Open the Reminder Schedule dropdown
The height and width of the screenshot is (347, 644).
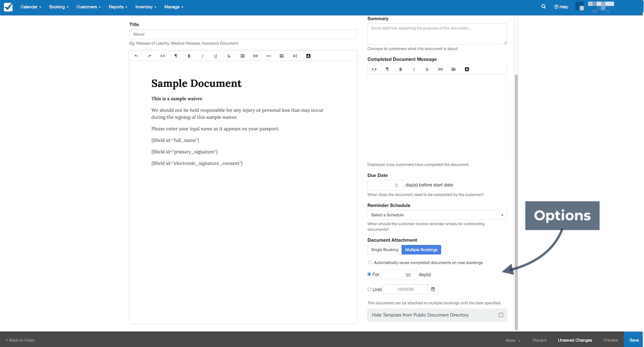[x=437, y=215]
